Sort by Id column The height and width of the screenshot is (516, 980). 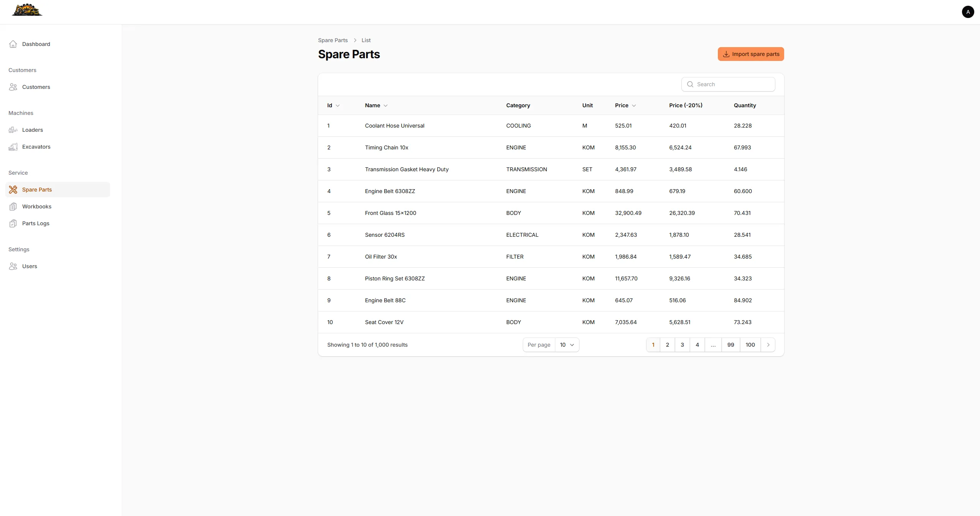tap(333, 105)
